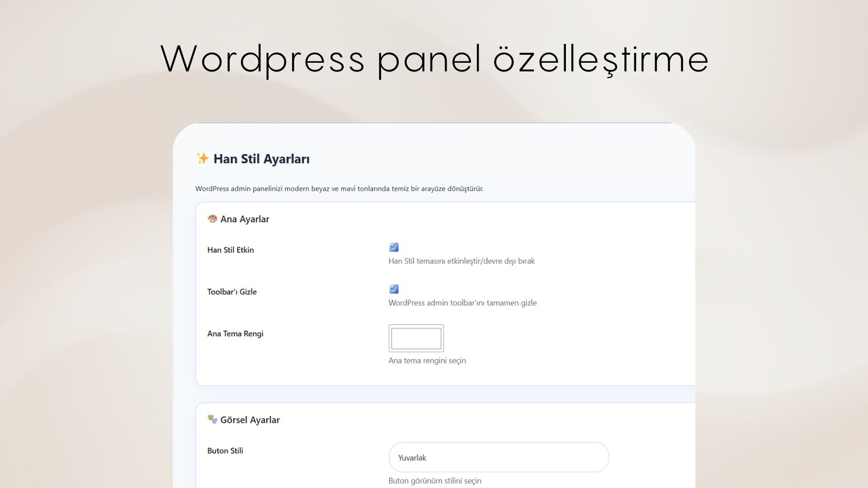Click the theater masks icon beside Görsel Ayarlar
The image size is (868, 488).
point(212,420)
